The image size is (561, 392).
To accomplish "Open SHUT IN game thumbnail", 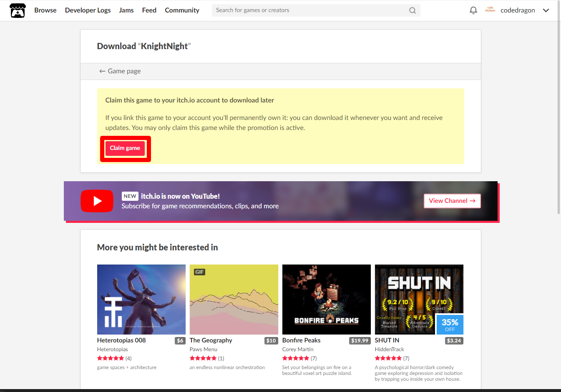I will (419, 300).
